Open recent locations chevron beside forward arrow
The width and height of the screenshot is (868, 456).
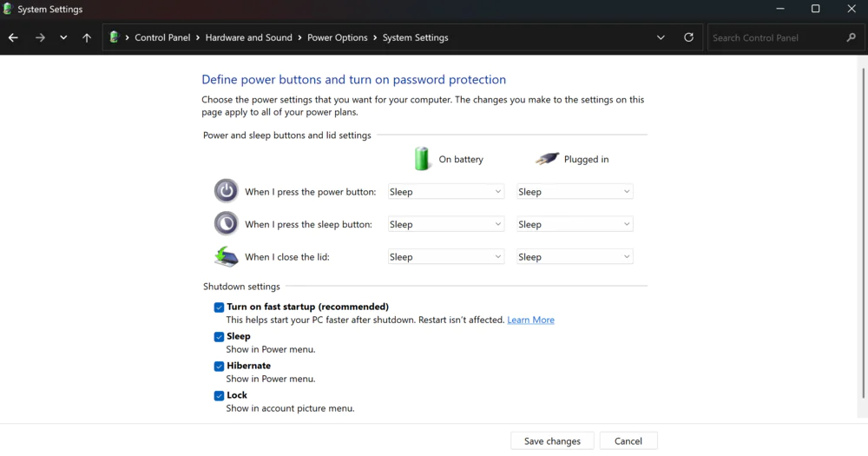click(63, 37)
